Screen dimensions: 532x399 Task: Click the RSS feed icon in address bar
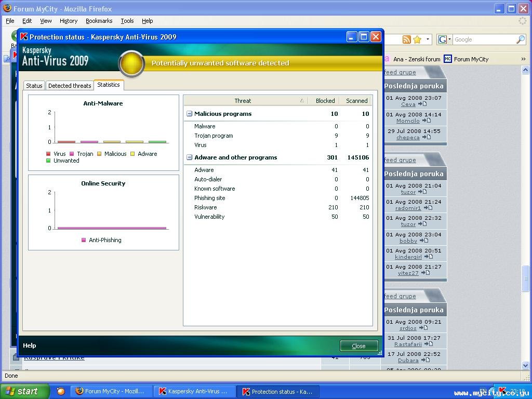(x=406, y=39)
